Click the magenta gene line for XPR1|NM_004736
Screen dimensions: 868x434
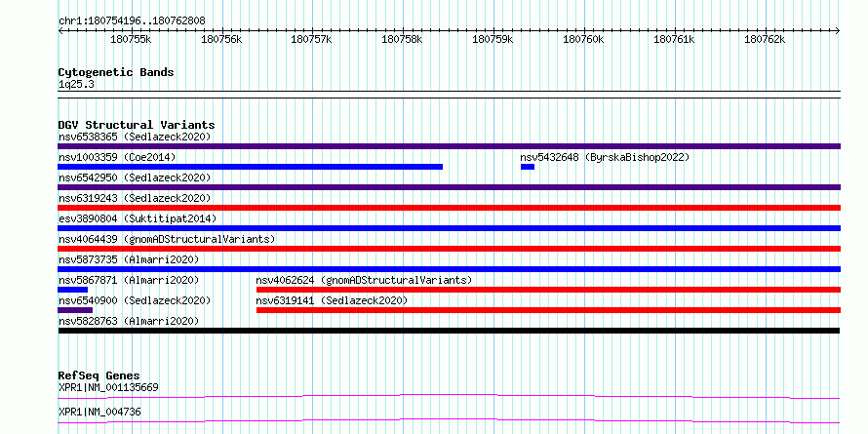click(x=449, y=420)
